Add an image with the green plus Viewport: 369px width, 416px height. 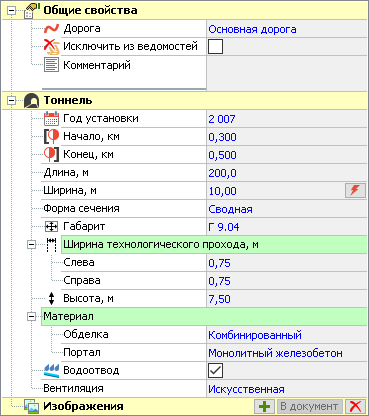(x=264, y=406)
